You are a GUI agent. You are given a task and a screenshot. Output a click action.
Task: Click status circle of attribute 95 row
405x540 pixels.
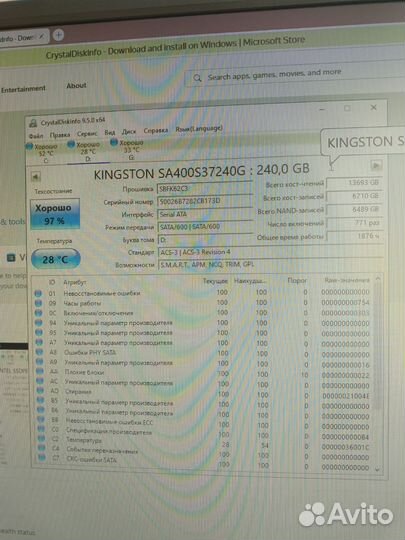click(x=39, y=332)
